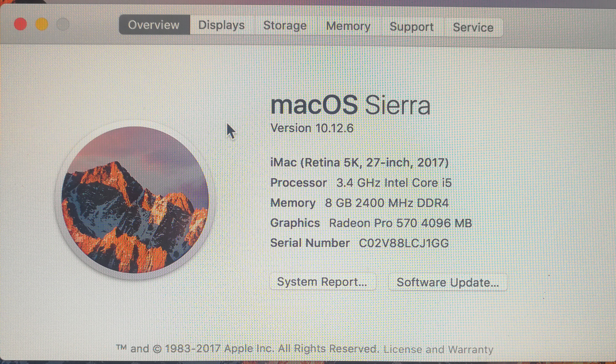Click the macOS Sierra title text
The width and height of the screenshot is (616, 364).
(350, 105)
